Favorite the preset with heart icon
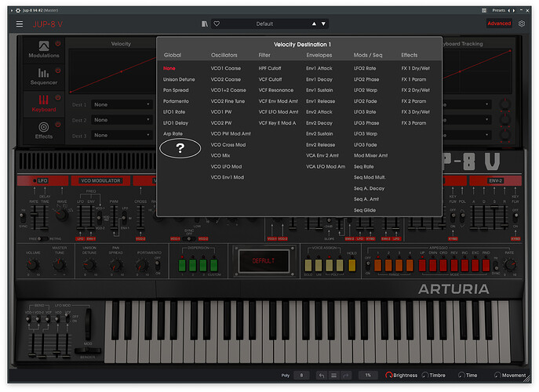Image resolution: width=539 pixels, height=392 pixels. [x=217, y=24]
